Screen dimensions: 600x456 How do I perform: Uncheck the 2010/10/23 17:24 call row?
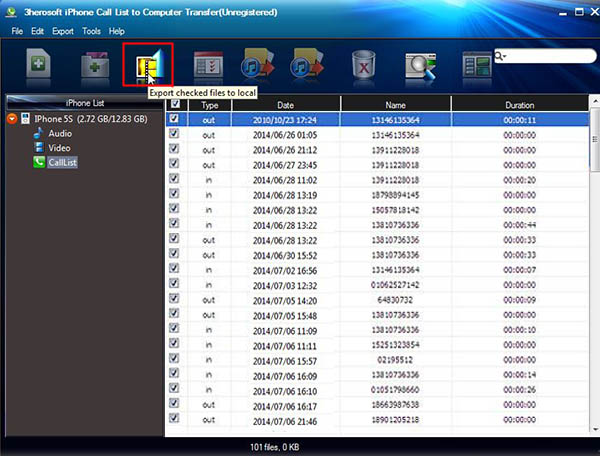point(176,119)
